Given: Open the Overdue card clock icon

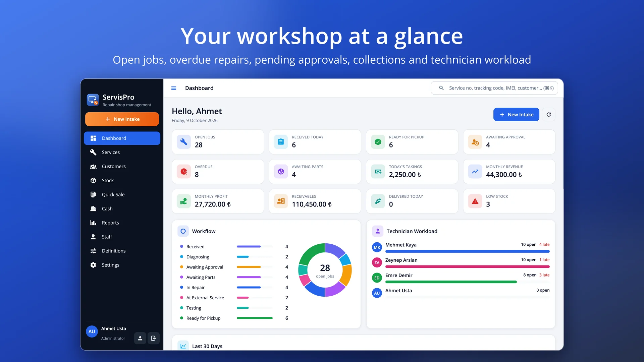Looking at the screenshot, I should point(184,172).
